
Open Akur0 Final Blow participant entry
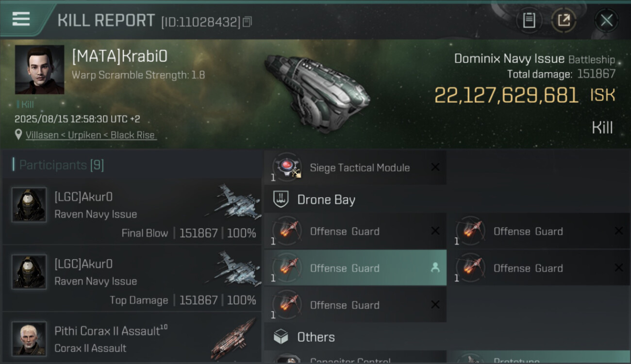point(132,211)
